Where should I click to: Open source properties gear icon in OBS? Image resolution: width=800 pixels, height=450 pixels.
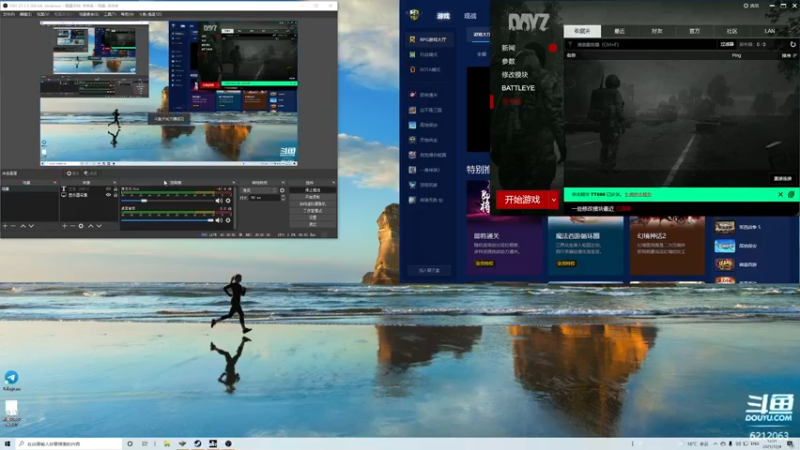[81, 226]
